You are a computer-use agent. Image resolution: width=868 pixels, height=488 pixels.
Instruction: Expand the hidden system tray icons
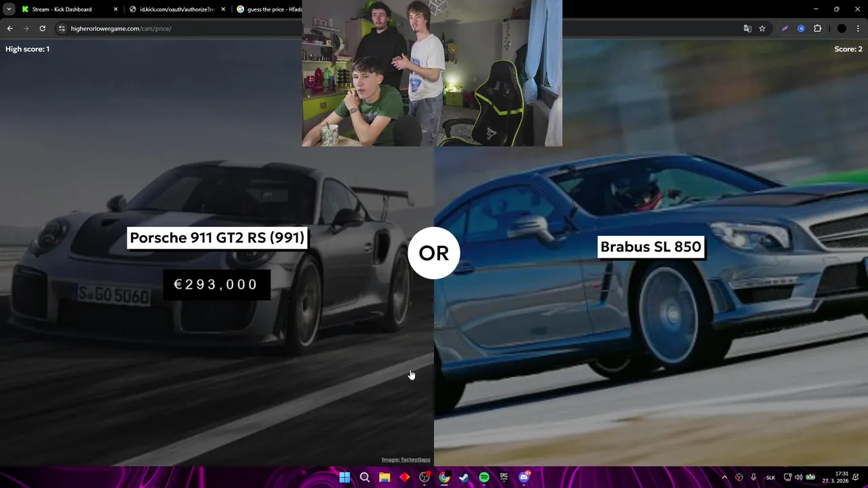724,477
